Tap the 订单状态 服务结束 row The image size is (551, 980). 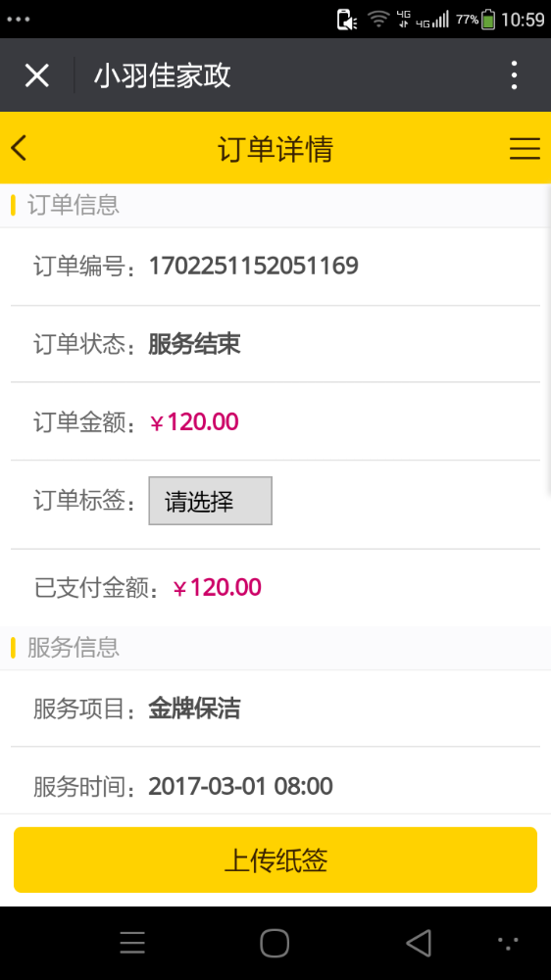click(275, 344)
